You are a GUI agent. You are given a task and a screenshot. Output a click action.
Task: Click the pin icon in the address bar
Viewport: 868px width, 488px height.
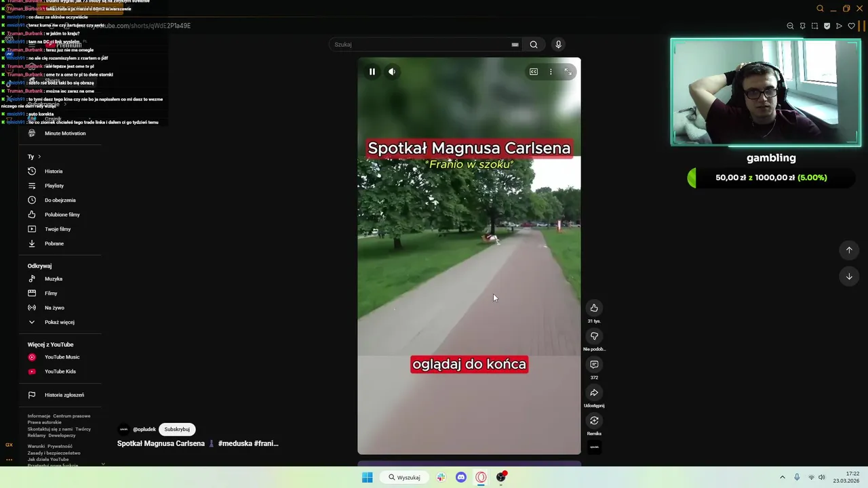click(802, 26)
